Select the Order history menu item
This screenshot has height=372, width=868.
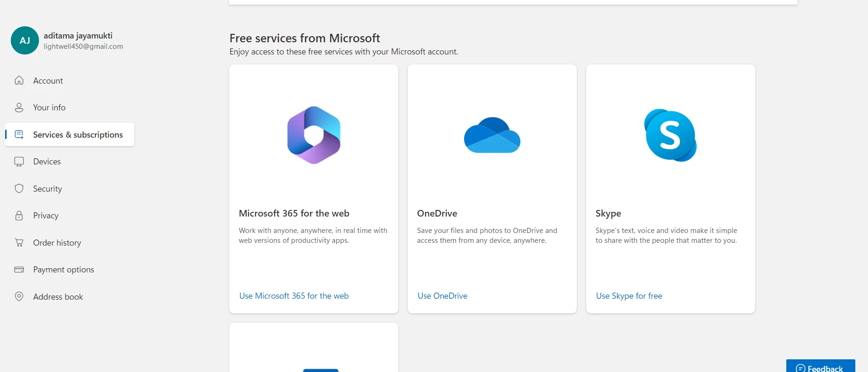point(57,243)
